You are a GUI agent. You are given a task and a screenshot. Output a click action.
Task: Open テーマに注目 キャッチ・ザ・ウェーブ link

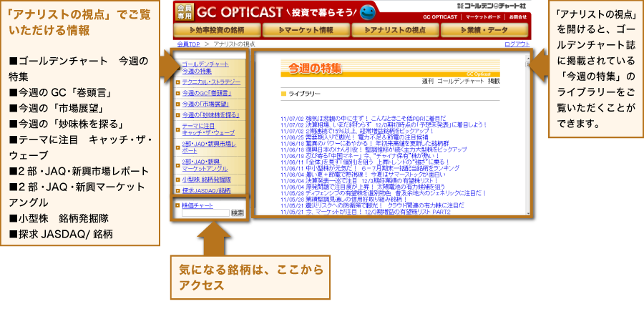pos(208,129)
